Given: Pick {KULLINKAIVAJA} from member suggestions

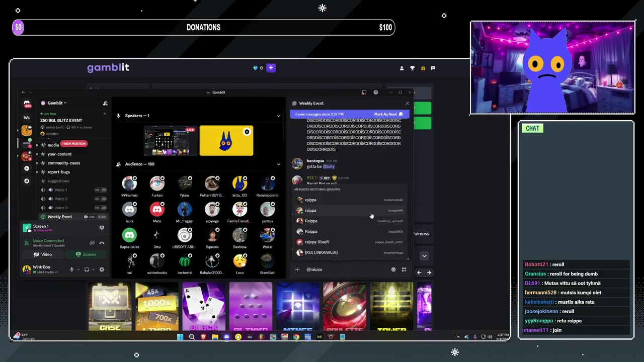Looking at the screenshot, I should click(350, 252).
